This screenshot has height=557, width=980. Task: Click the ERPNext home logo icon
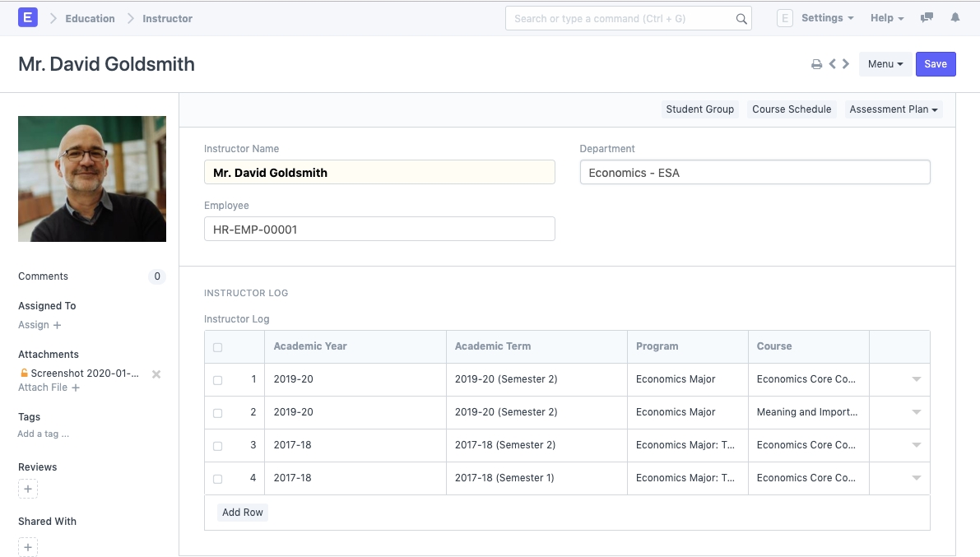coord(28,17)
